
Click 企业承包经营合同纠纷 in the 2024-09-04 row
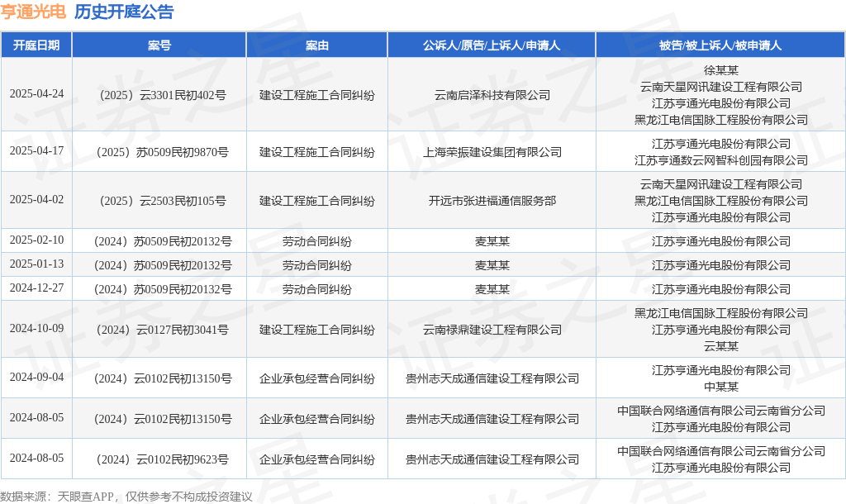[x=316, y=378]
